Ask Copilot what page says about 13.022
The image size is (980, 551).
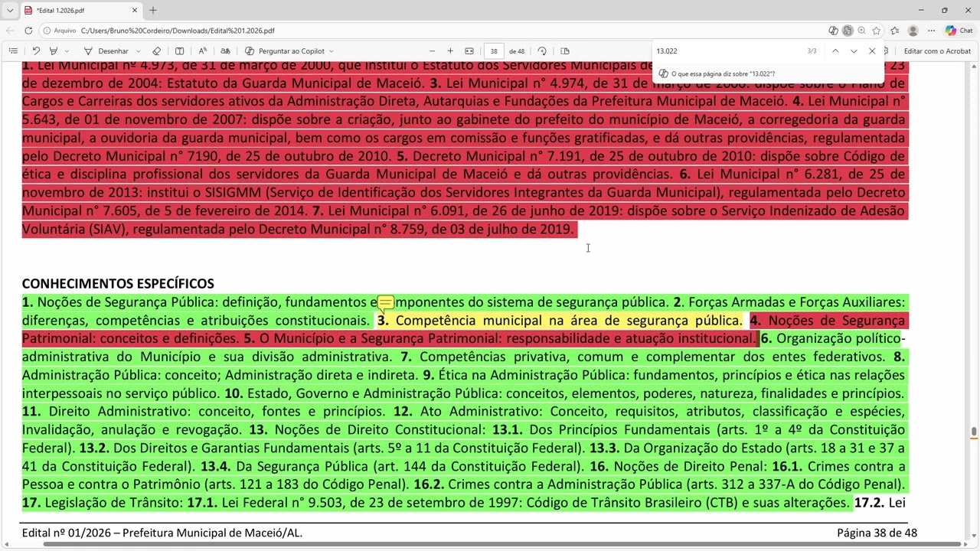point(717,74)
